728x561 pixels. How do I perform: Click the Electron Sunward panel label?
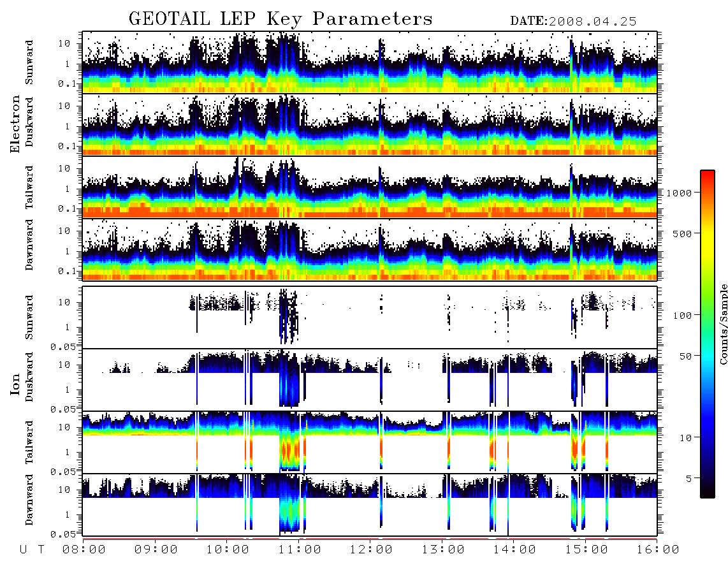click(x=29, y=62)
